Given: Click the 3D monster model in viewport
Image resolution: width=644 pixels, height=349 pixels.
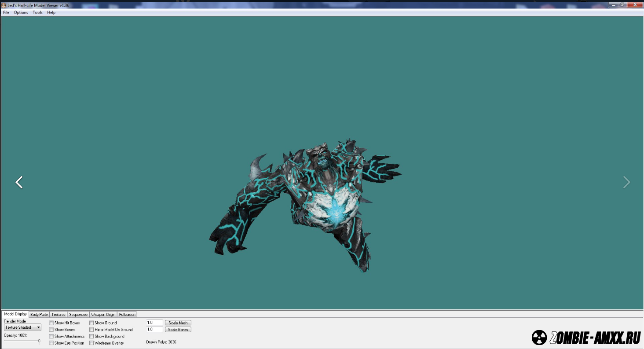Looking at the screenshot, I should click(305, 205).
